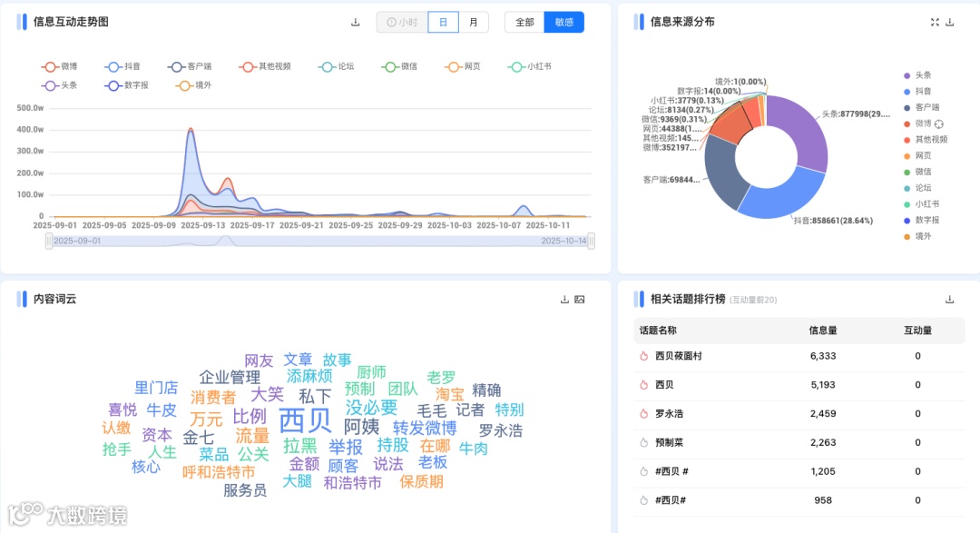The image size is (980, 533).
Task: Switch trend chart to 日 granularity
Action: pyautogui.click(x=443, y=23)
